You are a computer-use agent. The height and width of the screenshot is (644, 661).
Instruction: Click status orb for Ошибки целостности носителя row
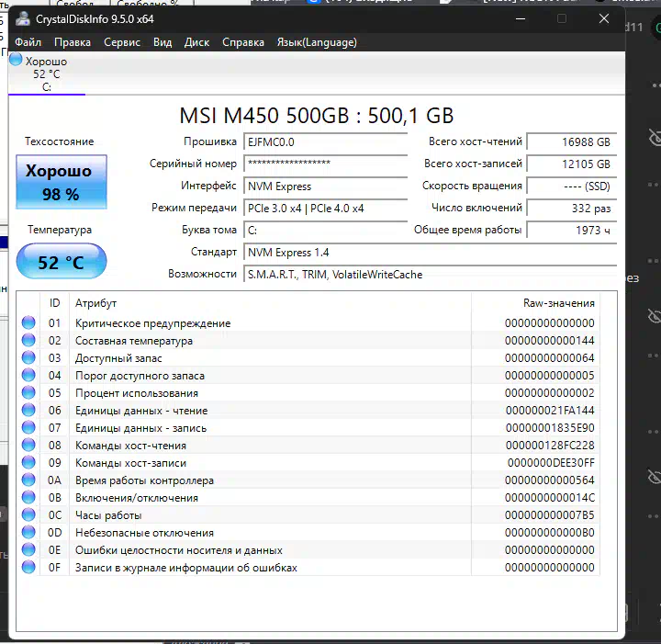[x=28, y=550]
